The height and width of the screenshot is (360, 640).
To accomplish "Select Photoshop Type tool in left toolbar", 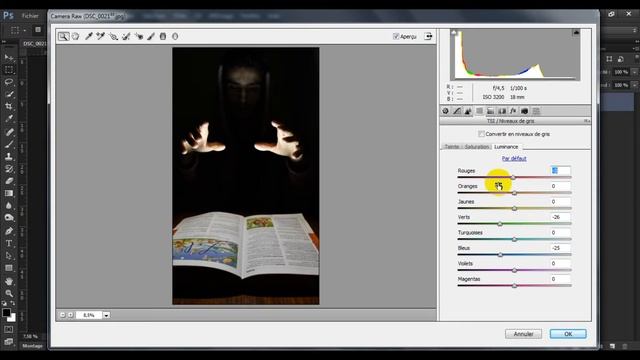I will [9, 243].
